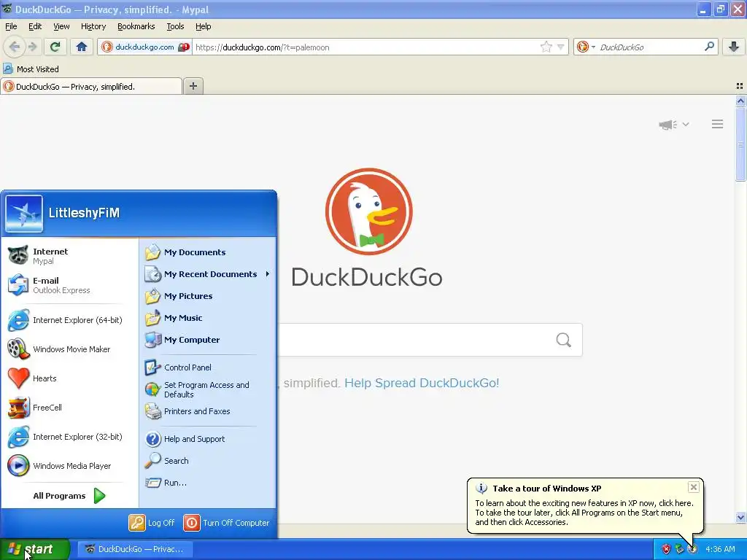
Task: Open the History menu
Action: coord(93,26)
